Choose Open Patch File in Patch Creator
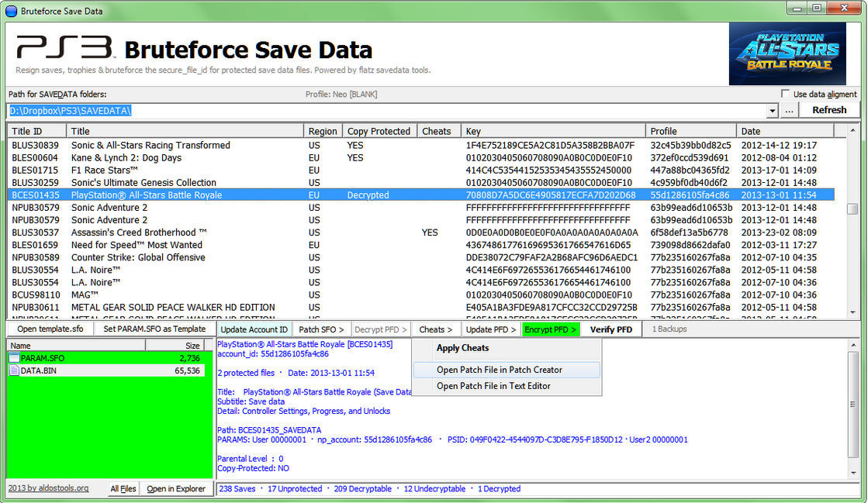Viewport: 868px width, 503px height. click(x=499, y=370)
